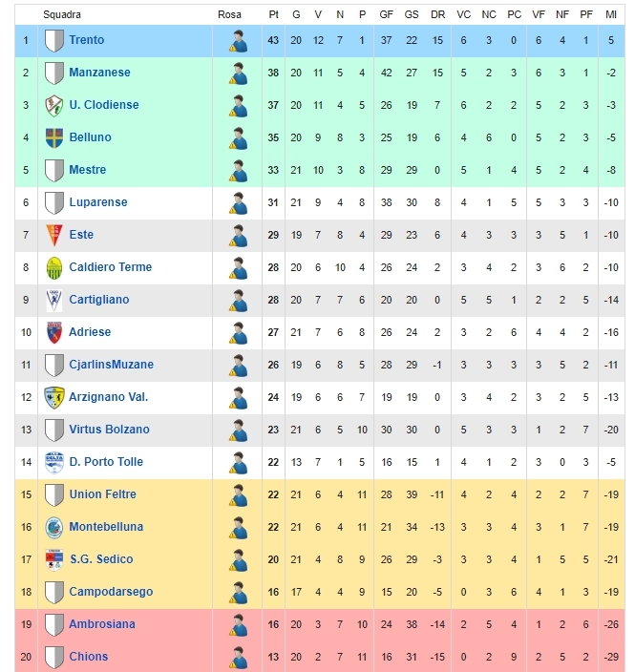Click the D. Porto Tolle crest
635x672 pixels.
pos(54,462)
